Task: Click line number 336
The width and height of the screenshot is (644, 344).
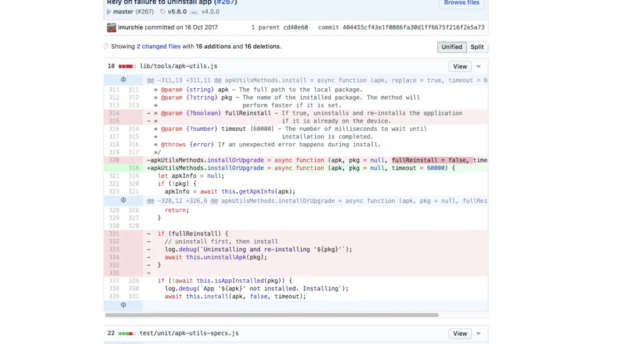Action: tap(114, 273)
